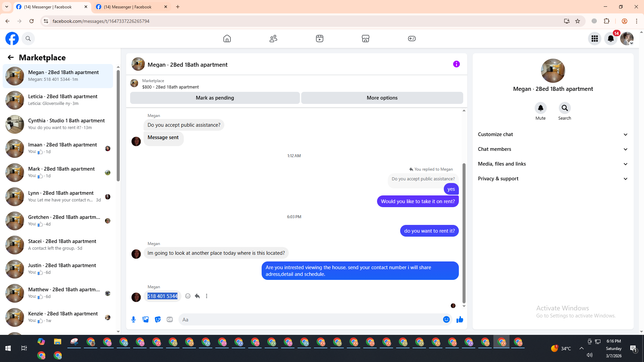This screenshot has width=644, height=362.
Task: Open the Facebook search icon
Action: pos(28,39)
